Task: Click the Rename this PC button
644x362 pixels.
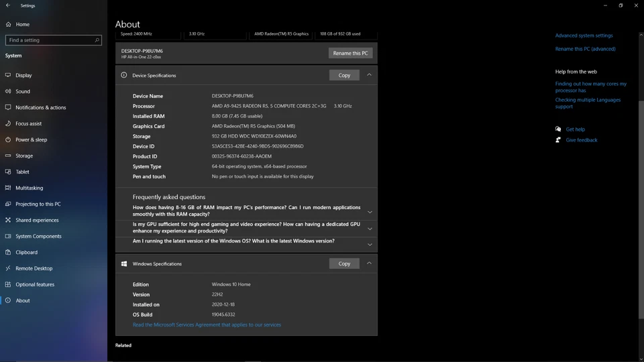Action: point(350,53)
